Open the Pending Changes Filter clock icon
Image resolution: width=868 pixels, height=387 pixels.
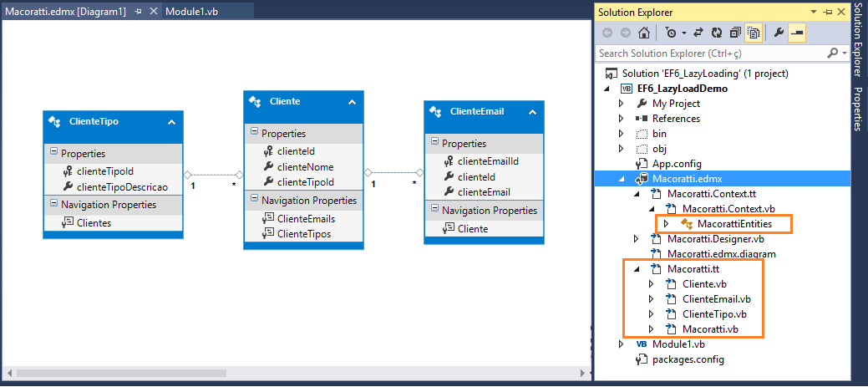click(671, 33)
